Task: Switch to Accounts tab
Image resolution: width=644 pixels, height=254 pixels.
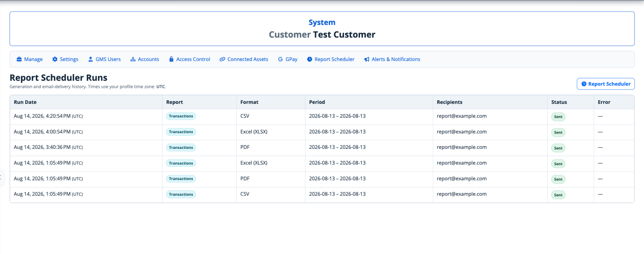Action: click(145, 59)
